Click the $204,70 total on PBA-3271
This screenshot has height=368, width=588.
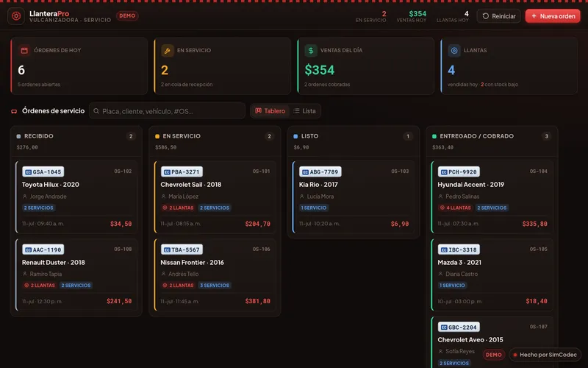coord(258,224)
